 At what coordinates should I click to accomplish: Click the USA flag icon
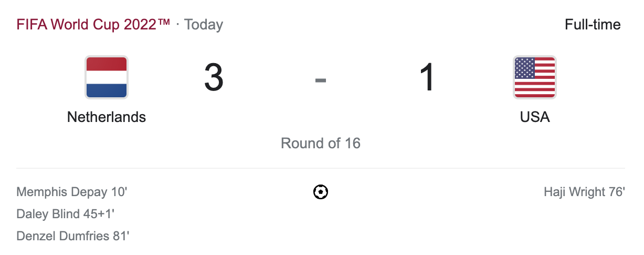pos(534,77)
